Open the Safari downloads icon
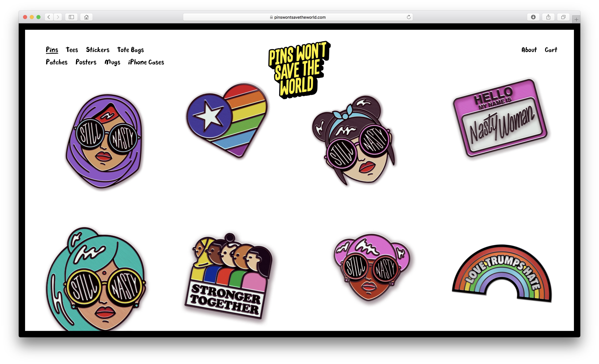Screen dimensions: 599x364 (533, 17)
